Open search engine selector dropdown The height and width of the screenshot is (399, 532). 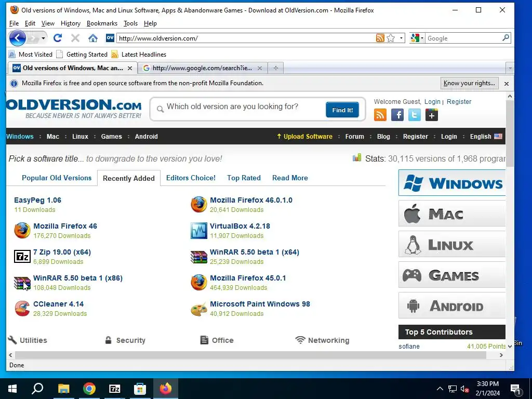coord(417,38)
